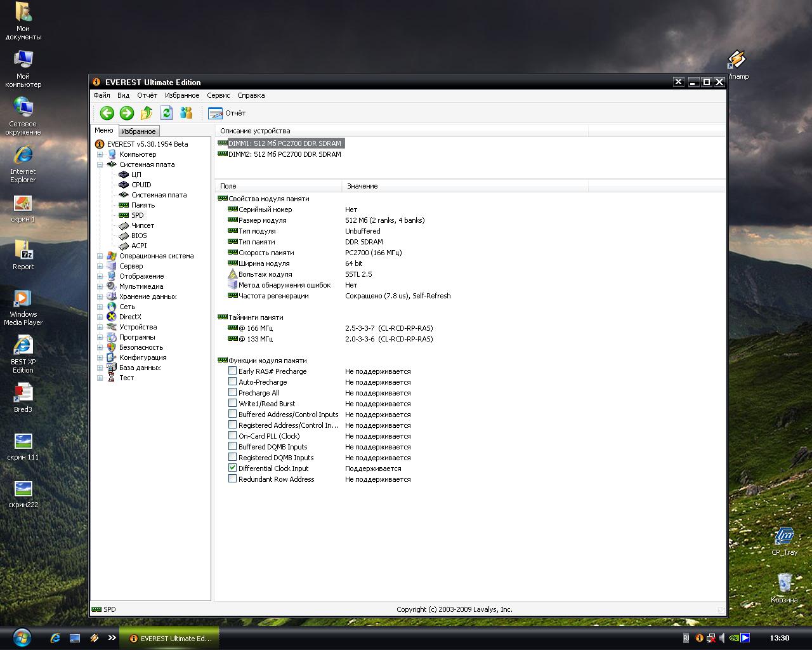Screen dimensions: 812x650
Task: Expand the Компьютер tree node
Action: point(100,154)
